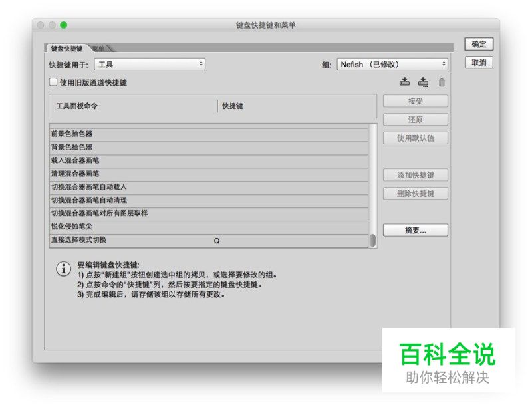
Task: Save changes to the current shortcut set
Action: click(x=404, y=82)
